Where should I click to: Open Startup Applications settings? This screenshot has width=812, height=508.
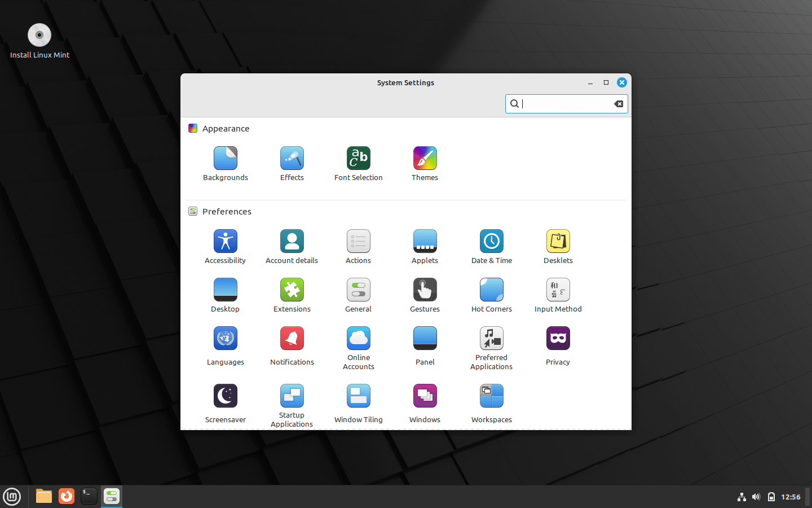[292, 401]
